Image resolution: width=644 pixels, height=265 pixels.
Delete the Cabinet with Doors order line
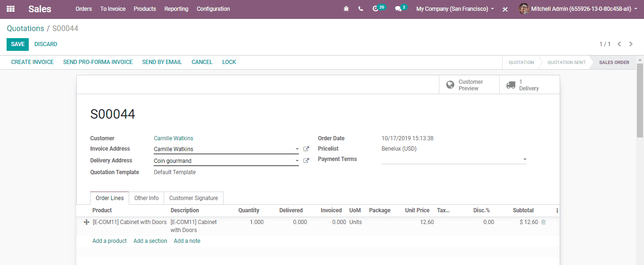point(543,222)
